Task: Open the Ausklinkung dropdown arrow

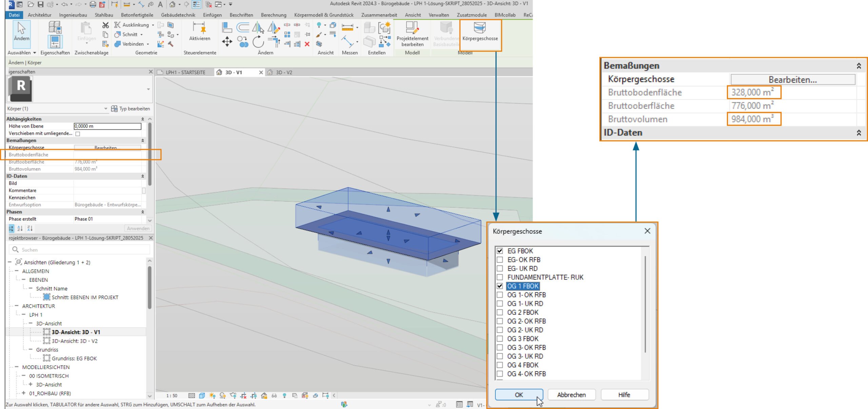Action: point(153,25)
